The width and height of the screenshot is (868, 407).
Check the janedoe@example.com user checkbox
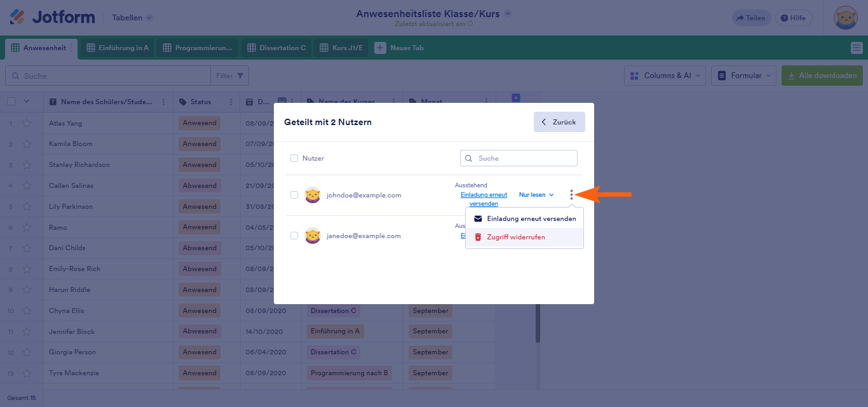pyautogui.click(x=294, y=236)
